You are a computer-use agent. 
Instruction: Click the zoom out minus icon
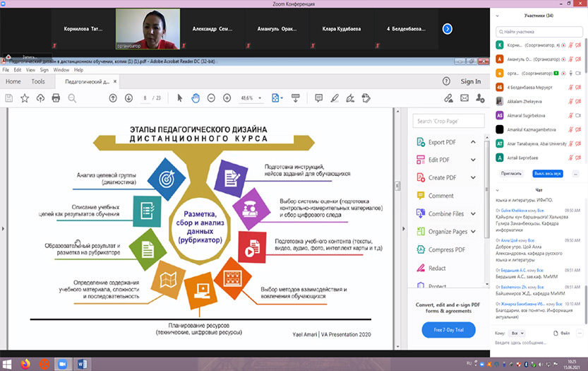[212, 98]
